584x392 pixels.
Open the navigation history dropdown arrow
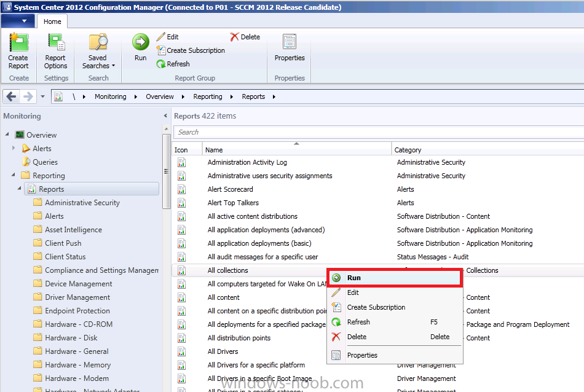click(x=43, y=96)
